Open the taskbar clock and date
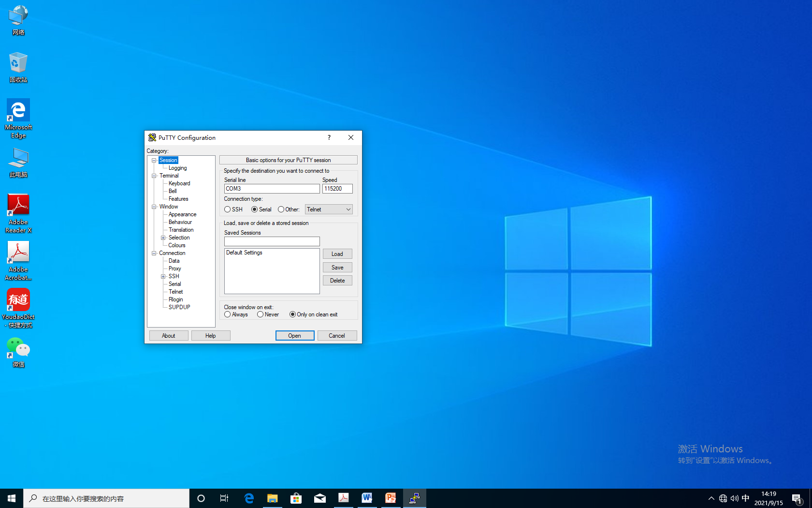812x508 pixels. (768, 498)
